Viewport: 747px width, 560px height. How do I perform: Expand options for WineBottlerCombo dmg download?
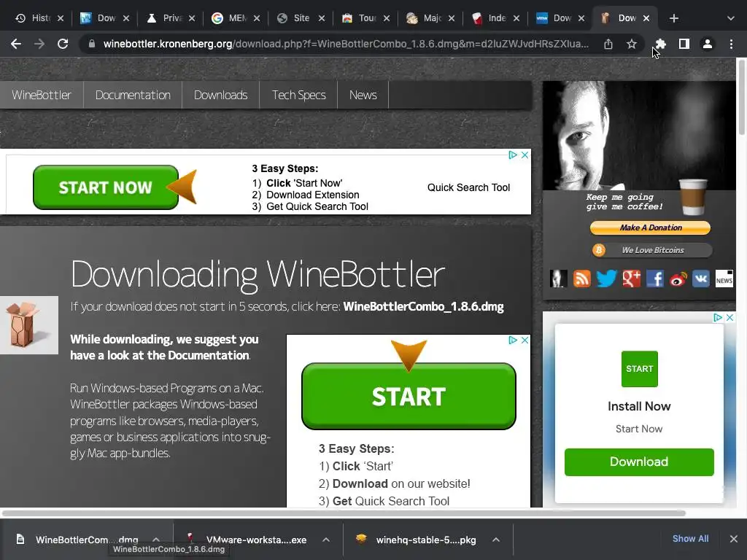156,540
